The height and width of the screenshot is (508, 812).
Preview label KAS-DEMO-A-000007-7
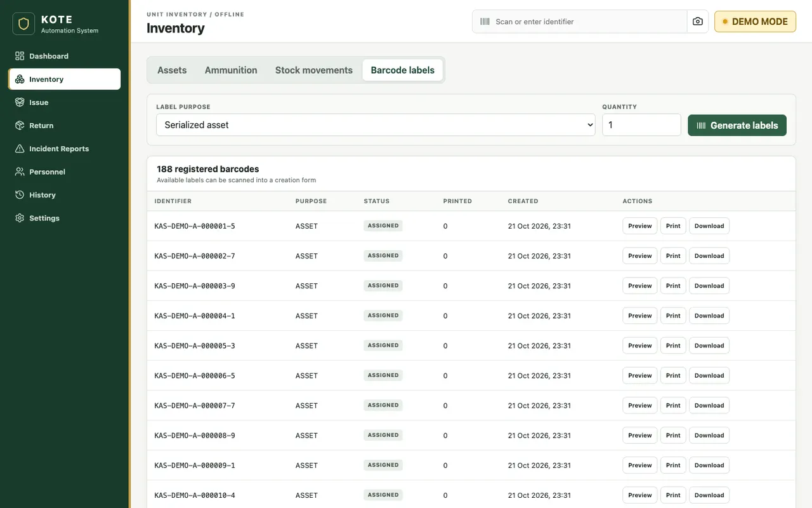639,405
